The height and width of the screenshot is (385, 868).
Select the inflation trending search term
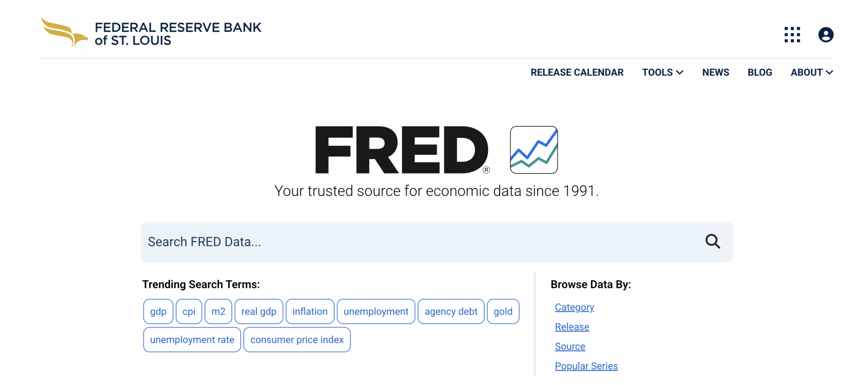(310, 311)
